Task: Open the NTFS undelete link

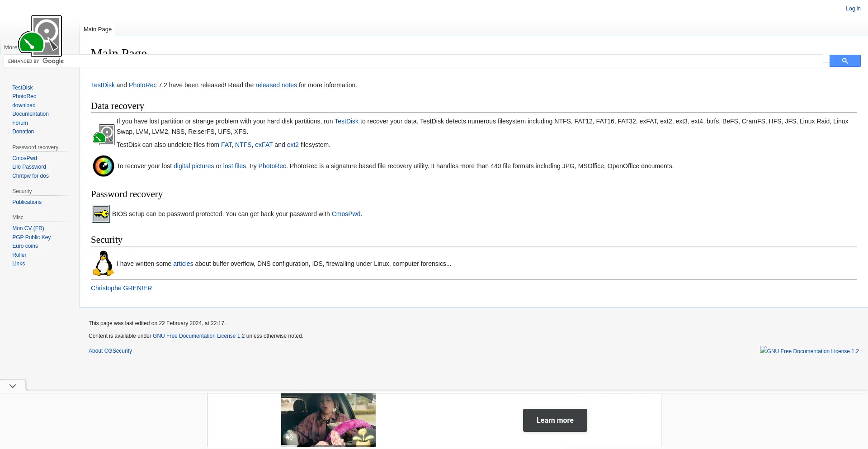Action: coord(243,145)
